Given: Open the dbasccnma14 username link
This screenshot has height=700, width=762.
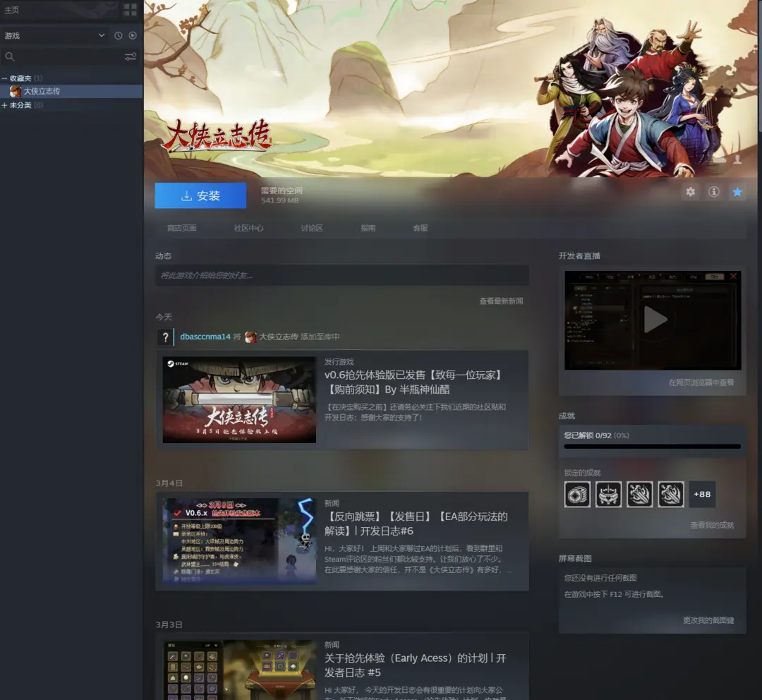Looking at the screenshot, I should [205, 337].
